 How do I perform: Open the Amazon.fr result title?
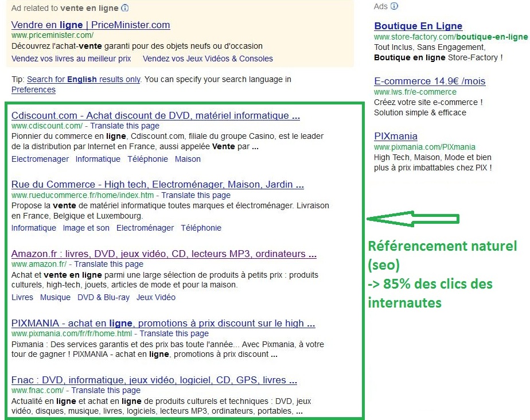(x=164, y=254)
